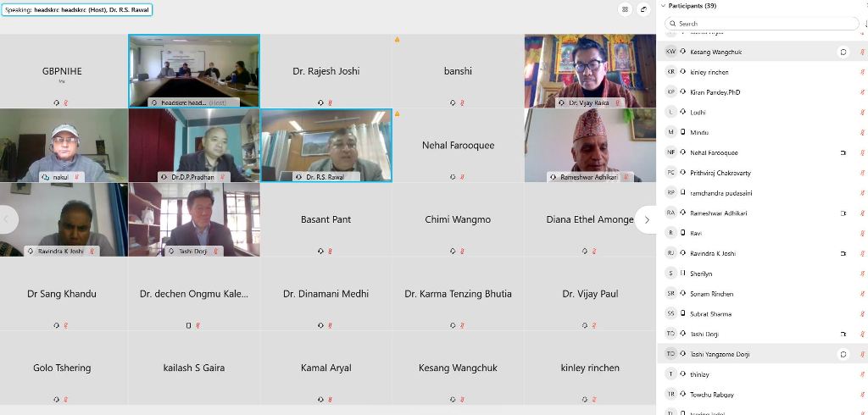Click KW avatar for Kesang Wangchuk
Screen dimensions: 868x415
click(671, 52)
